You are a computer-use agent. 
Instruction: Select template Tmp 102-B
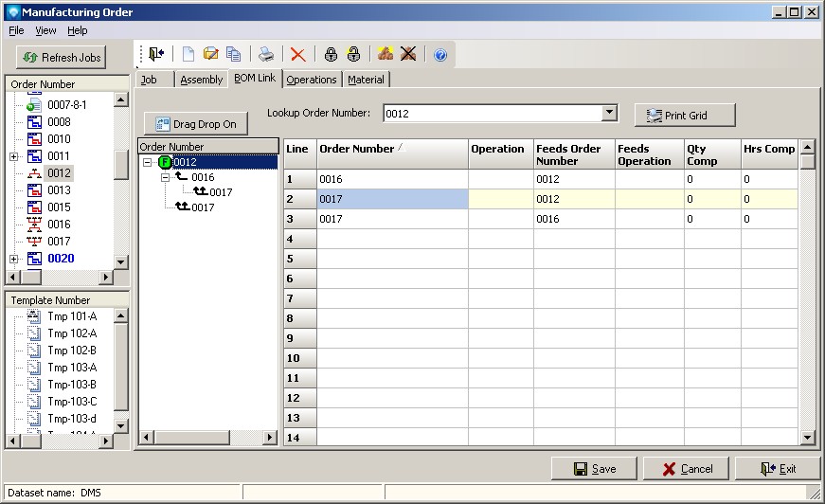tap(72, 351)
